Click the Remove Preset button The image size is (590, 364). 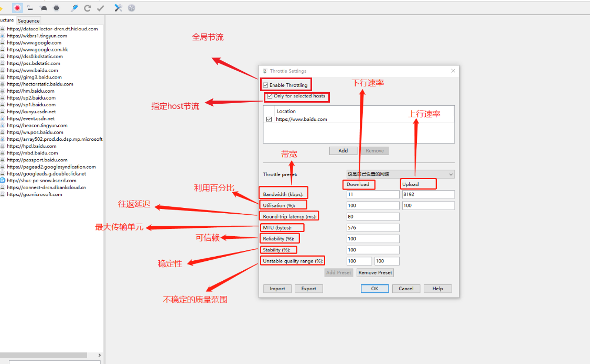coord(375,273)
